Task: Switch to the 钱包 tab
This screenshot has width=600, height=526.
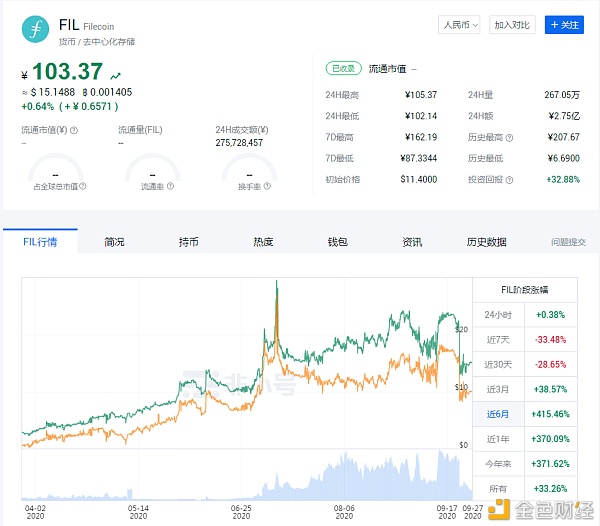Action: (x=338, y=242)
